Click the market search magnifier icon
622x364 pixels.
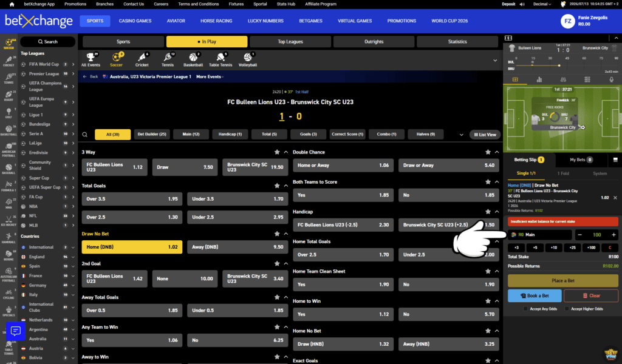(85, 135)
